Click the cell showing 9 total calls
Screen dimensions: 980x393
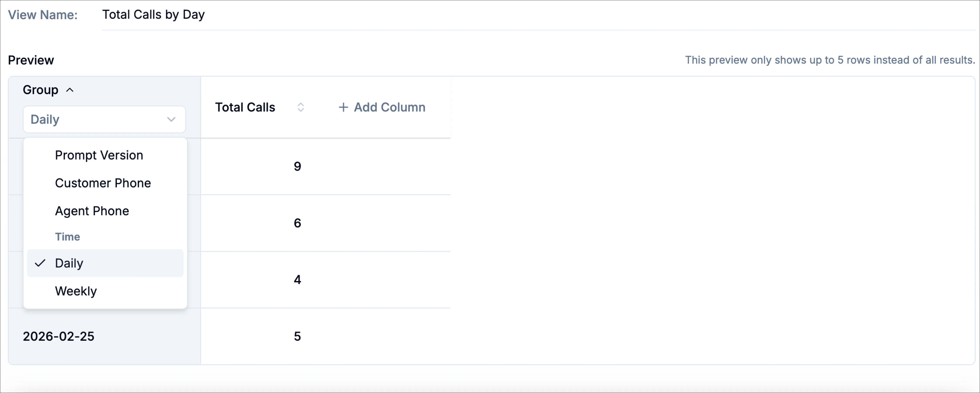[x=298, y=166]
